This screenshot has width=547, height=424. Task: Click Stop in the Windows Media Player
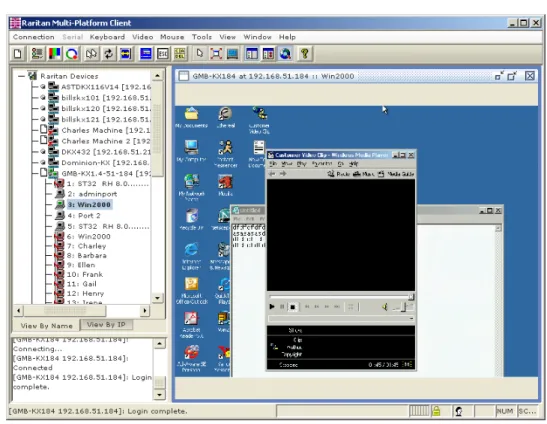[x=293, y=307]
